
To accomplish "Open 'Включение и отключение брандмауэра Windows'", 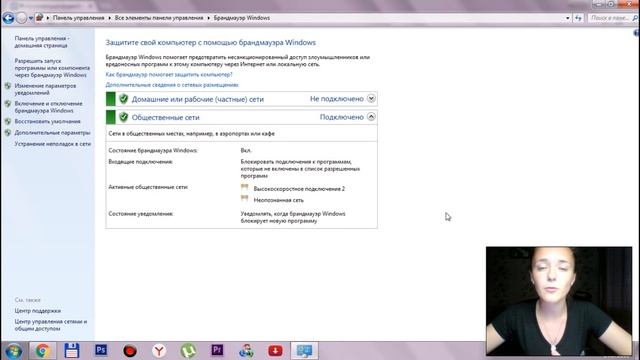I will 48,107.
